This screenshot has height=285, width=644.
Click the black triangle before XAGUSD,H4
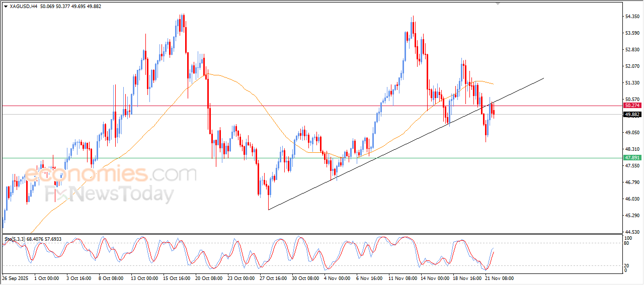pos(6,6)
